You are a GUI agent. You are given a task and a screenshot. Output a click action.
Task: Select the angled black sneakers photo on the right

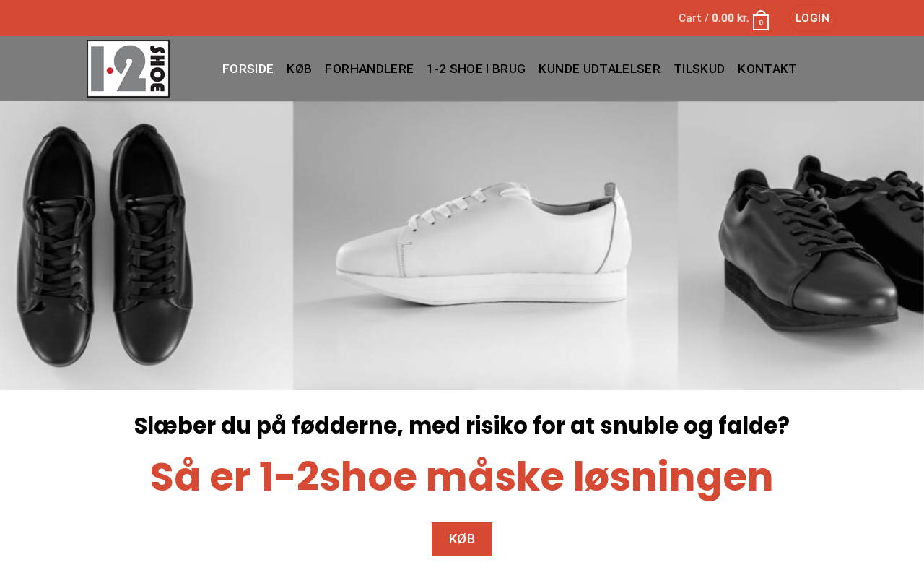(x=801, y=246)
